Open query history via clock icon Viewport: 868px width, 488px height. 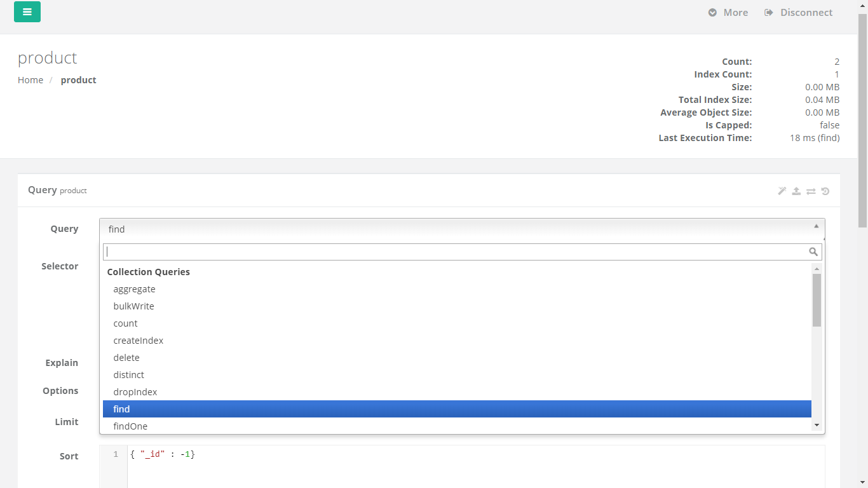pyautogui.click(x=825, y=191)
